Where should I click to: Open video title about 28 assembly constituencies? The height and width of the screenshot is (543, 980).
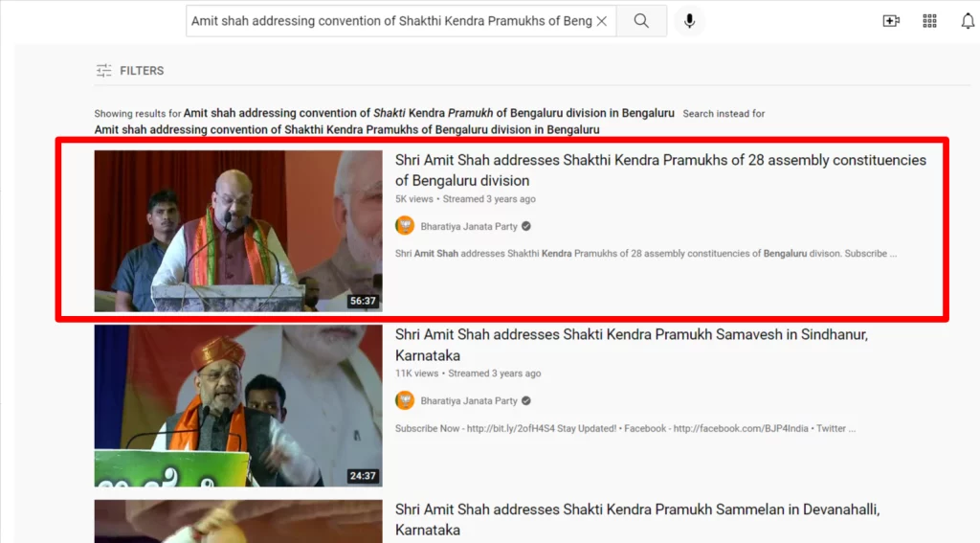[660, 170]
